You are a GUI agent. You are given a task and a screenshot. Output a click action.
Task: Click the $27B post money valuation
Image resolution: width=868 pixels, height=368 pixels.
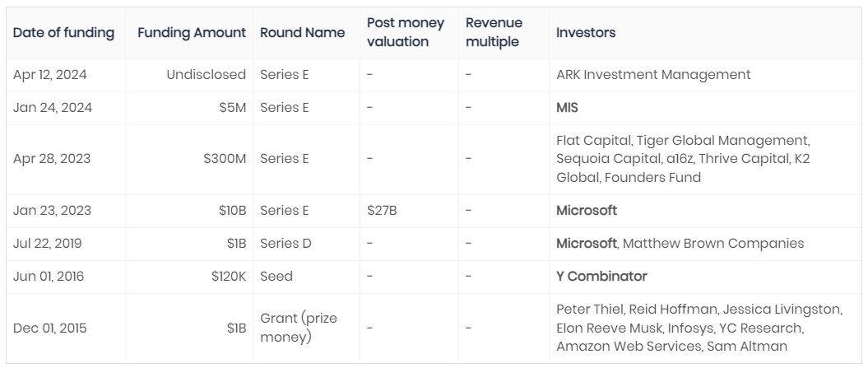382,211
